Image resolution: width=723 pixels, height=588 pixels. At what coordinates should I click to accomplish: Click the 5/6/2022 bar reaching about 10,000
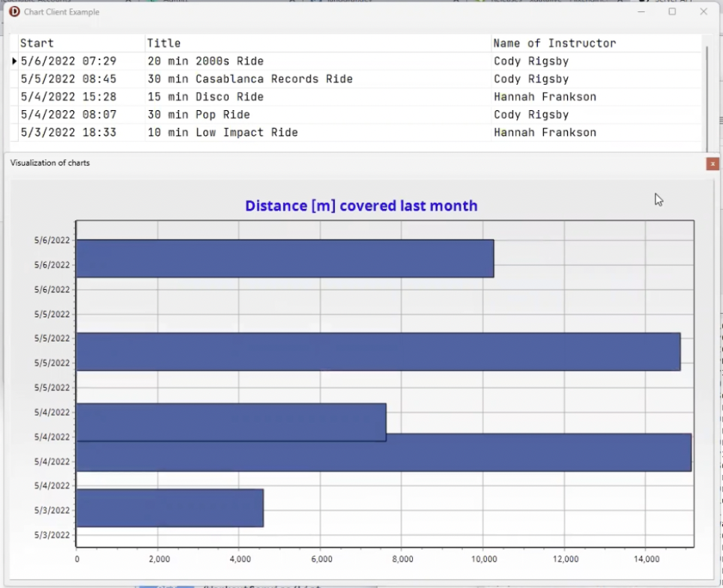[x=285, y=258]
